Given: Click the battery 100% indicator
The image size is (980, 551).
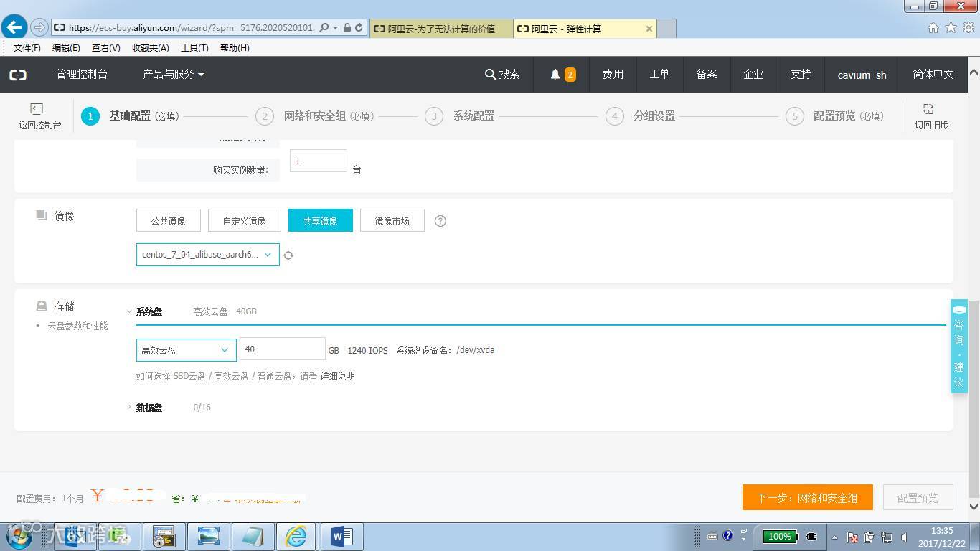Looking at the screenshot, I should 780,536.
